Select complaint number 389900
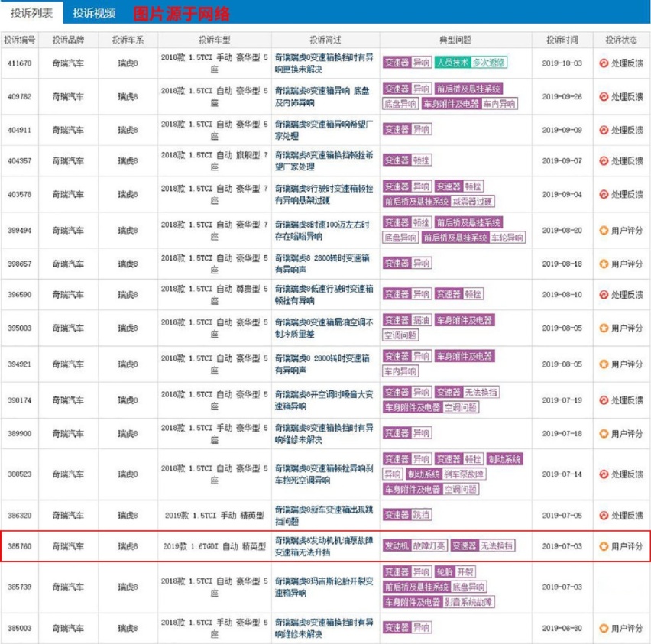Screen dimensions: 651x644 (x=20, y=433)
